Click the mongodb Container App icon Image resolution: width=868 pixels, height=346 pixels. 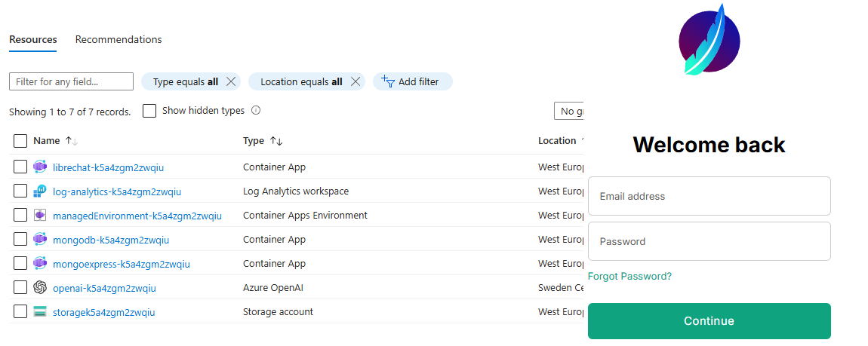pos(40,240)
